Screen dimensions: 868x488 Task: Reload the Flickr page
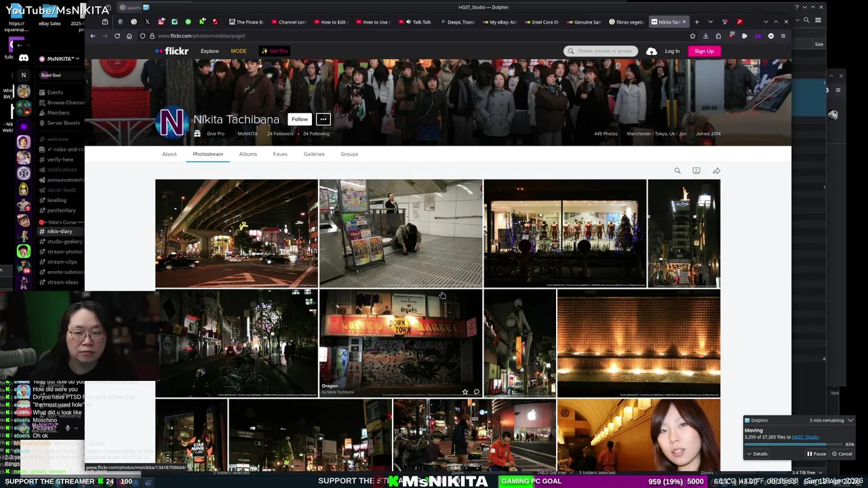pos(117,36)
